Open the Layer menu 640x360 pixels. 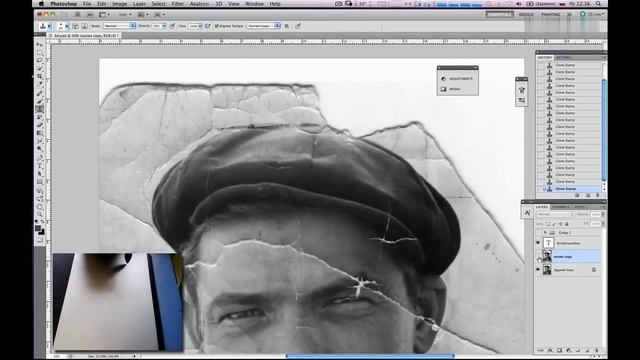(x=139, y=4)
